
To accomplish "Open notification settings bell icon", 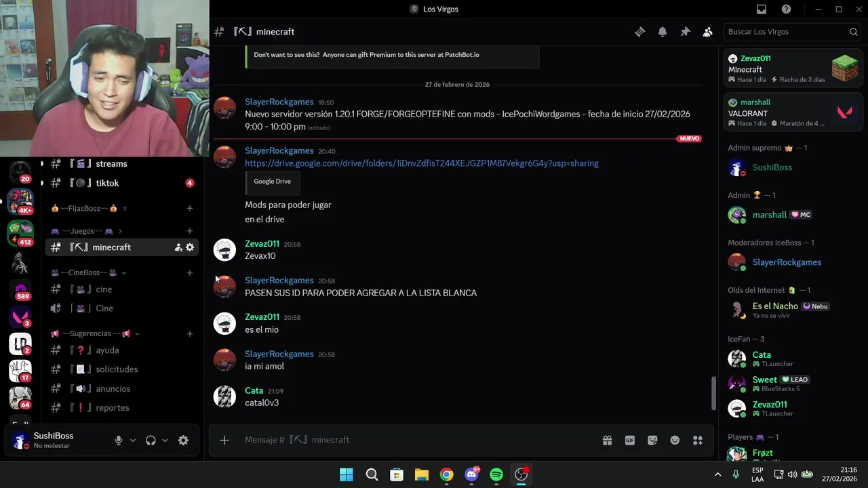I will pos(663,32).
